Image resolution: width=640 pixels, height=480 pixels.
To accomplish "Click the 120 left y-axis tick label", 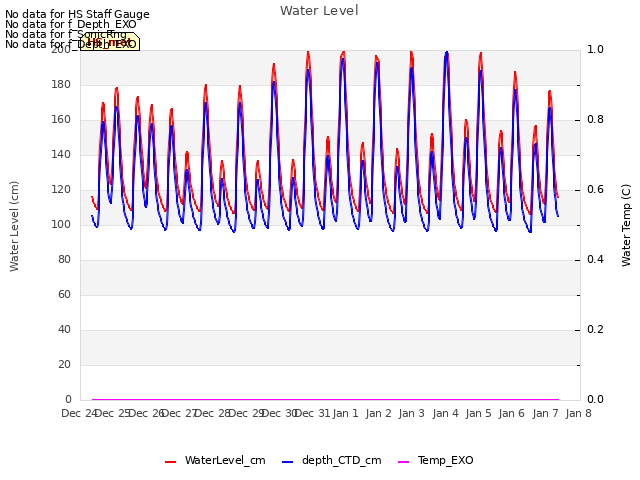I will pyautogui.click(x=61, y=190).
